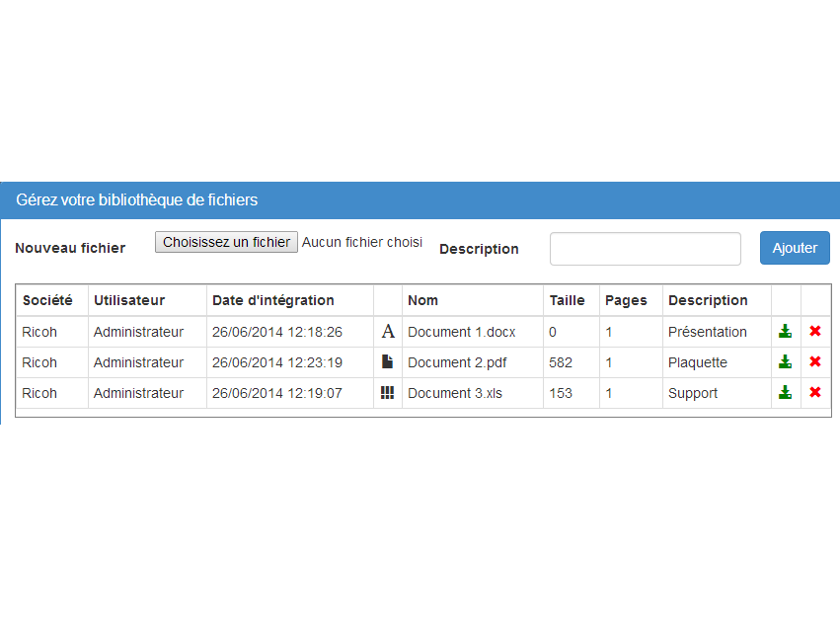
Task: Click the pdf file type icon
Action: pyautogui.click(x=387, y=361)
